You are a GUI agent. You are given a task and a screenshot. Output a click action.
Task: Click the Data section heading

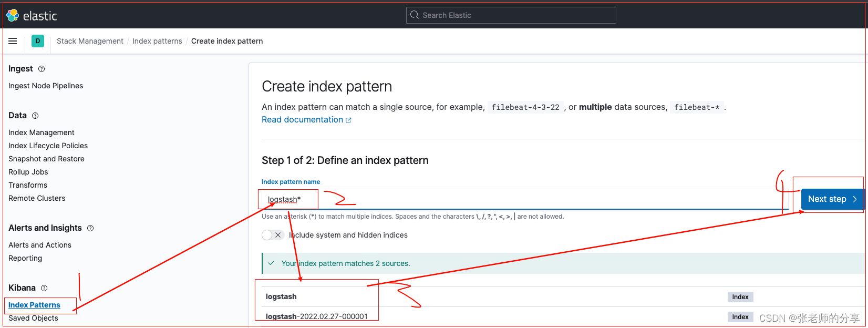[x=17, y=116]
